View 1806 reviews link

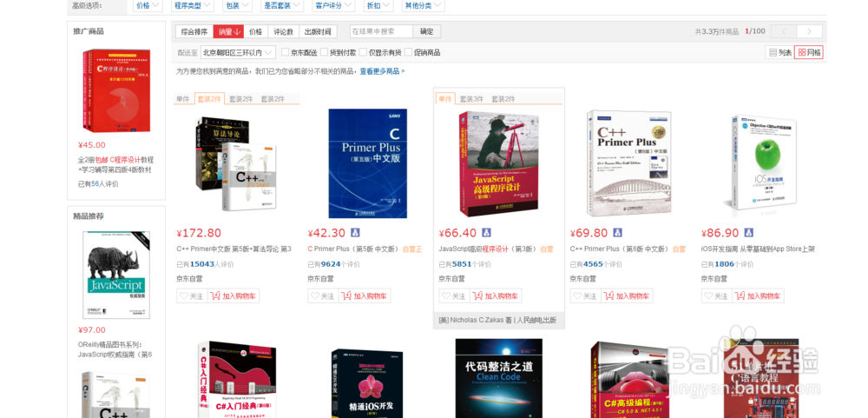(724, 264)
